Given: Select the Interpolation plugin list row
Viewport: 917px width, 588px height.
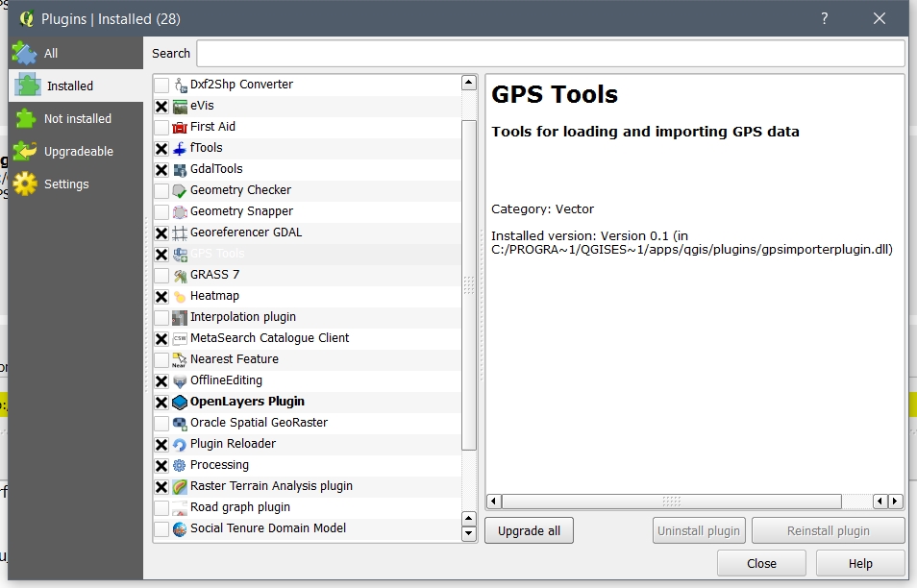Looking at the screenshot, I should (x=308, y=317).
